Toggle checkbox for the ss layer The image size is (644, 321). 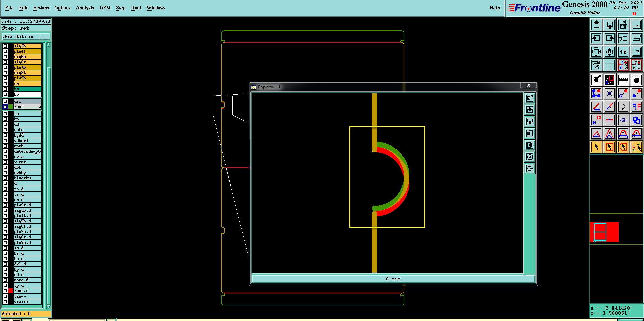(5, 84)
